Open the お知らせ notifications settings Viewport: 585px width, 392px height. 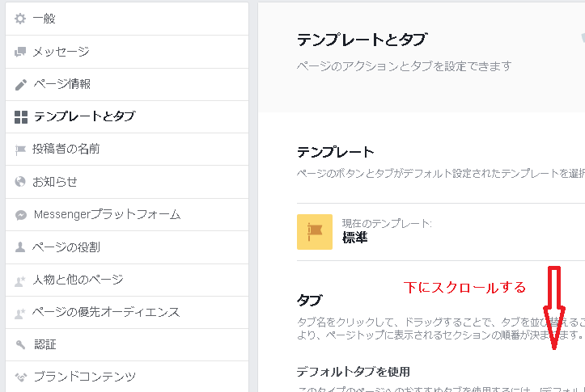pos(127,182)
